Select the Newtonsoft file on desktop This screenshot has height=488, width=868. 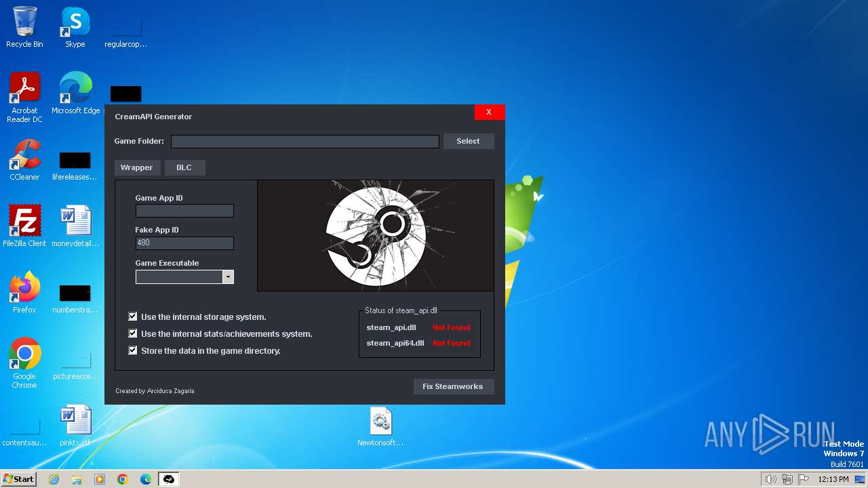380,426
